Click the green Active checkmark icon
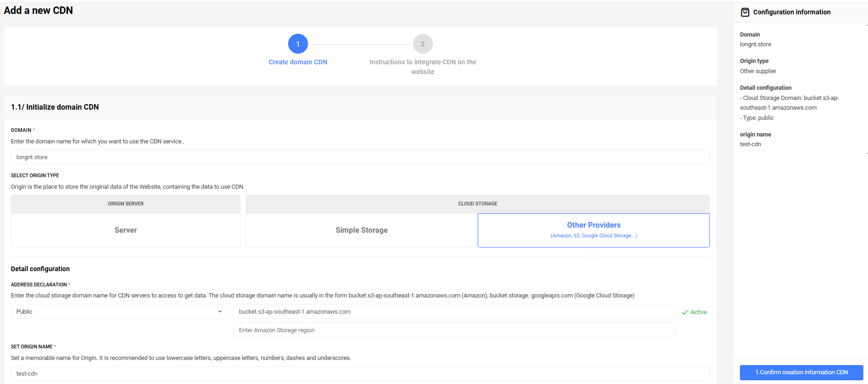The image size is (868, 384). (684, 312)
